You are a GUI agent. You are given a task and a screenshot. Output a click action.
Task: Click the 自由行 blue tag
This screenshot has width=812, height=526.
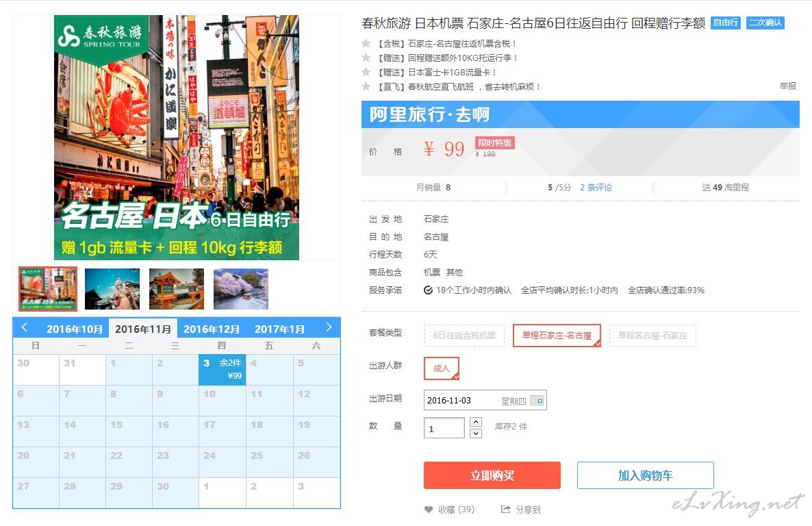click(726, 23)
